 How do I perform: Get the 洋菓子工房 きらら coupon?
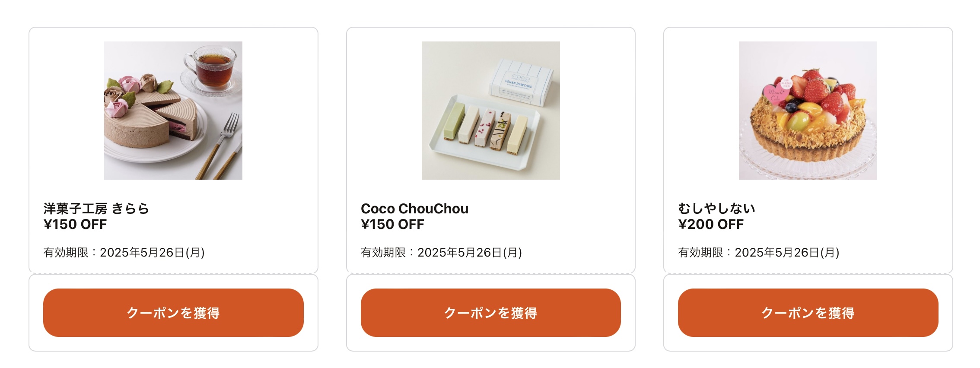point(173,313)
